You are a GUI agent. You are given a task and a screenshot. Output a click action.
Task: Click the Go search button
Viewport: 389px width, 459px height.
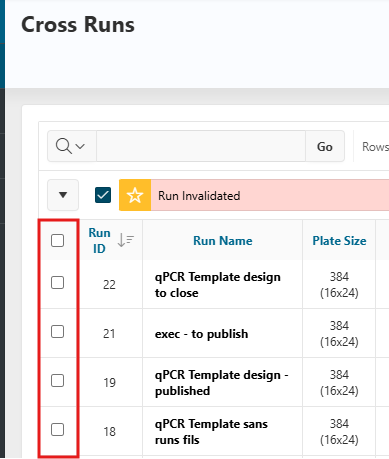pos(325,146)
